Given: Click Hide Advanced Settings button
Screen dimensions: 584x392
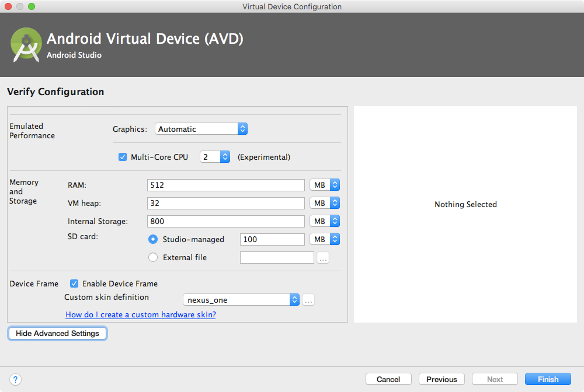Looking at the screenshot, I should 57,333.
